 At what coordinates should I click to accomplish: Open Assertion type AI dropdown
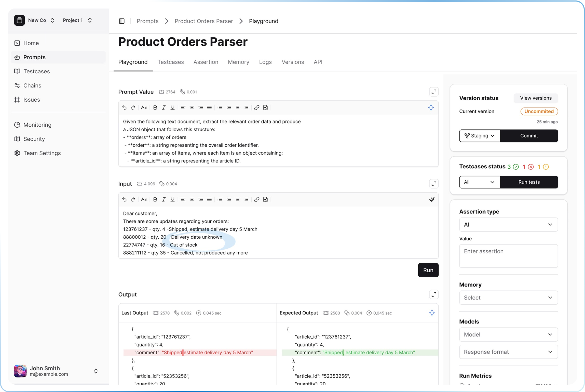tap(508, 225)
